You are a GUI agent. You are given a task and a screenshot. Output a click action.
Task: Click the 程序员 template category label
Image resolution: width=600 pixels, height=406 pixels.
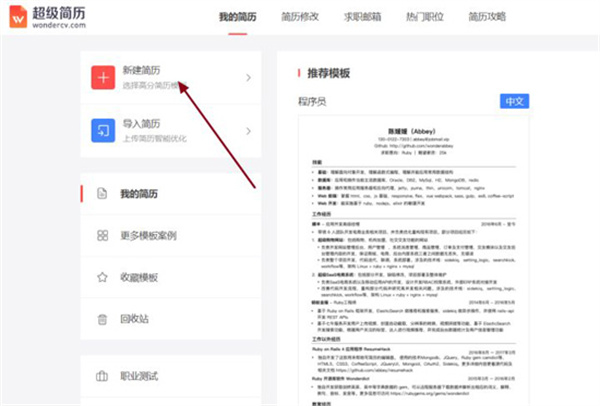[x=314, y=102]
